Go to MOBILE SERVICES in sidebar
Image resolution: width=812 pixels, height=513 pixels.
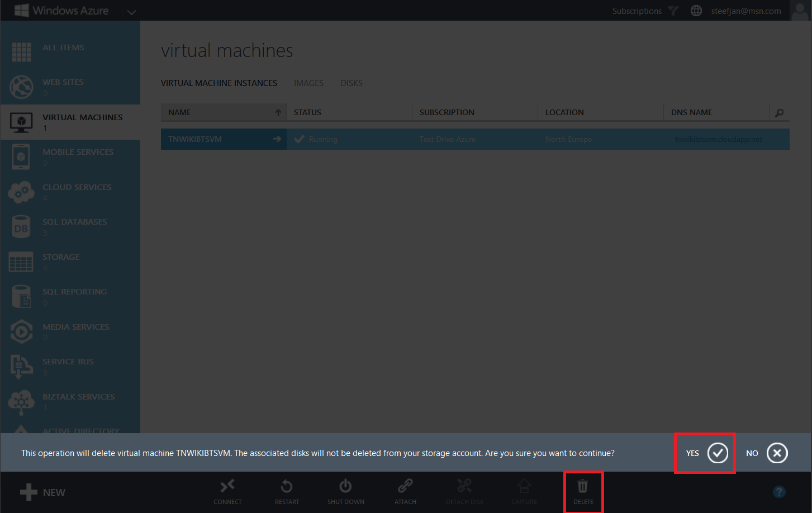pyautogui.click(x=78, y=152)
